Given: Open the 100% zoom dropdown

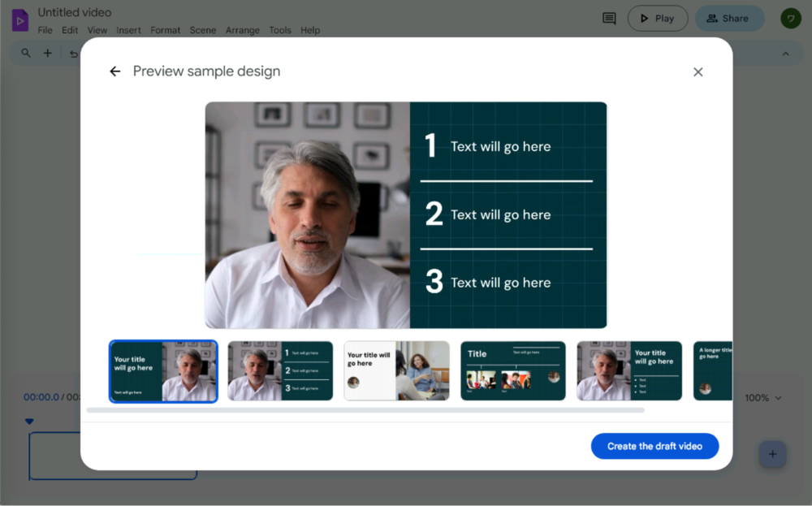Looking at the screenshot, I should (x=763, y=398).
